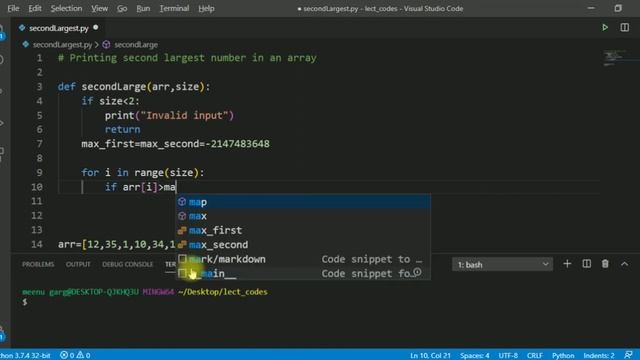The width and height of the screenshot is (640, 360).
Task: Open terminal selector dropdown '1: bash'
Action: point(502,264)
